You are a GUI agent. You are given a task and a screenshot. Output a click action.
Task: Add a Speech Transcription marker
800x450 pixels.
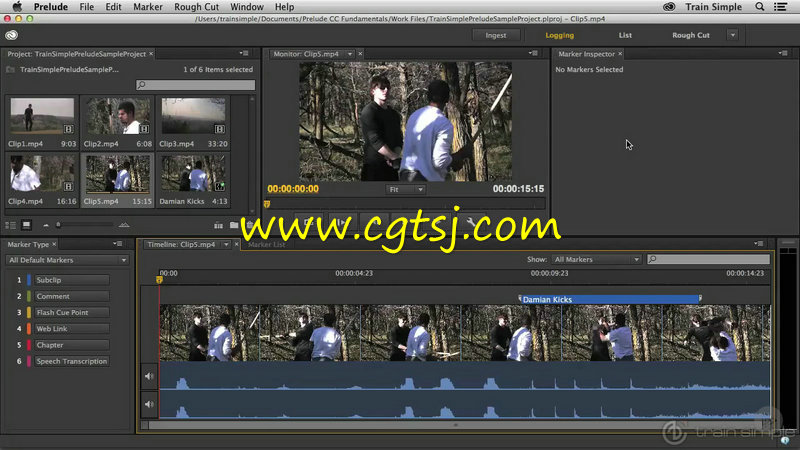click(x=72, y=361)
